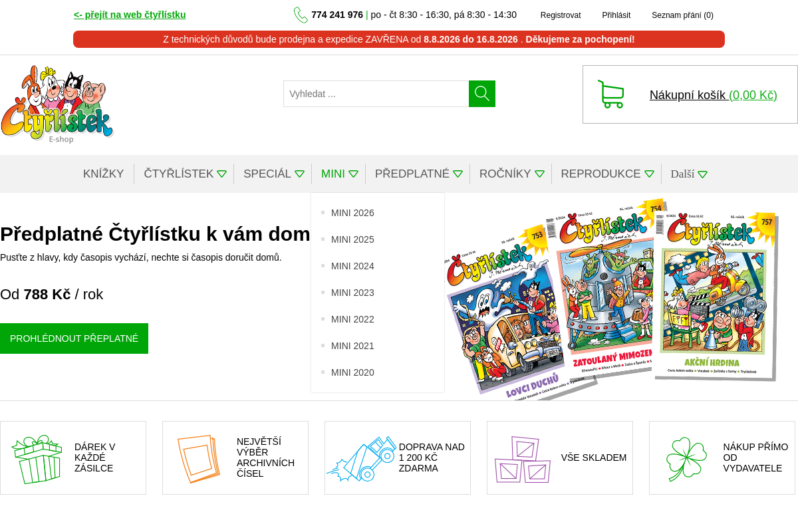Expand the PŘEDPLATNÉ dropdown arrow

coord(458,174)
